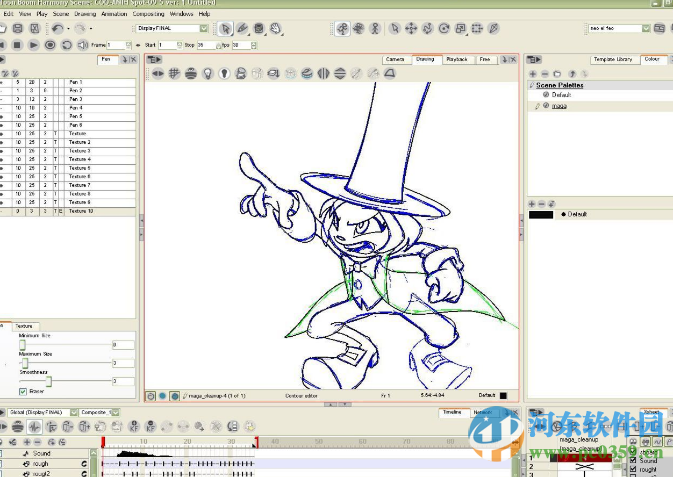
Task: Switch to the Template Library tab
Action: (613, 59)
